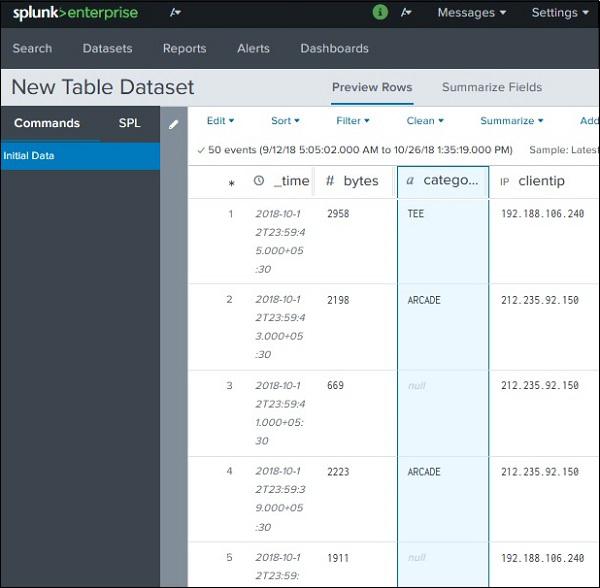Click the New Table Dataset title
Screen dimensions: 600x588
pyautogui.click(x=103, y=87)
